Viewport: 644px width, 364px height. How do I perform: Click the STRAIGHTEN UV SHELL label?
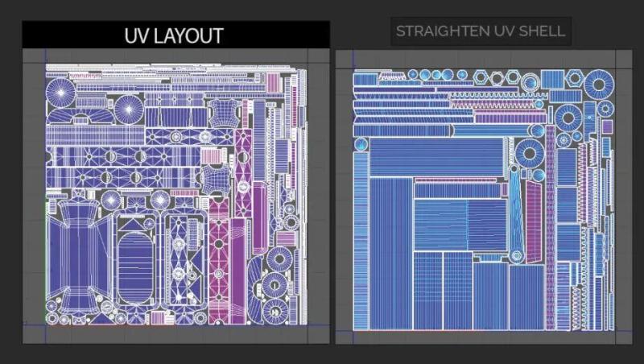481,31
